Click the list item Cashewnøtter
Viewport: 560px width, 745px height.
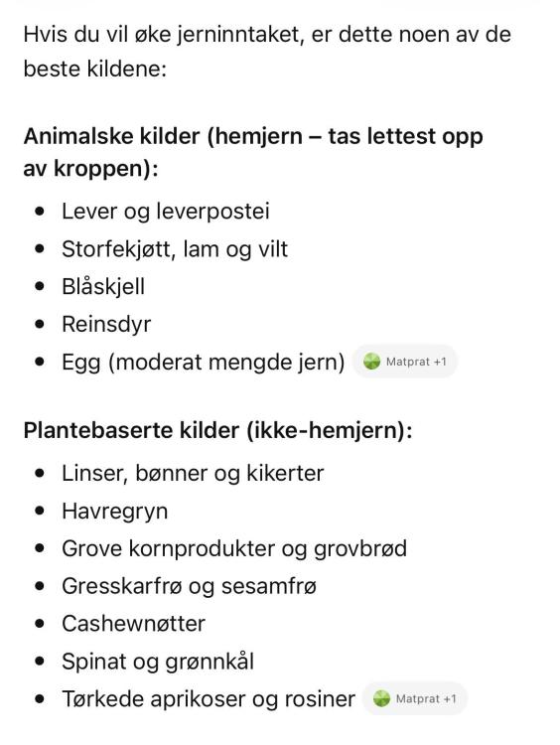coord(133,624)
